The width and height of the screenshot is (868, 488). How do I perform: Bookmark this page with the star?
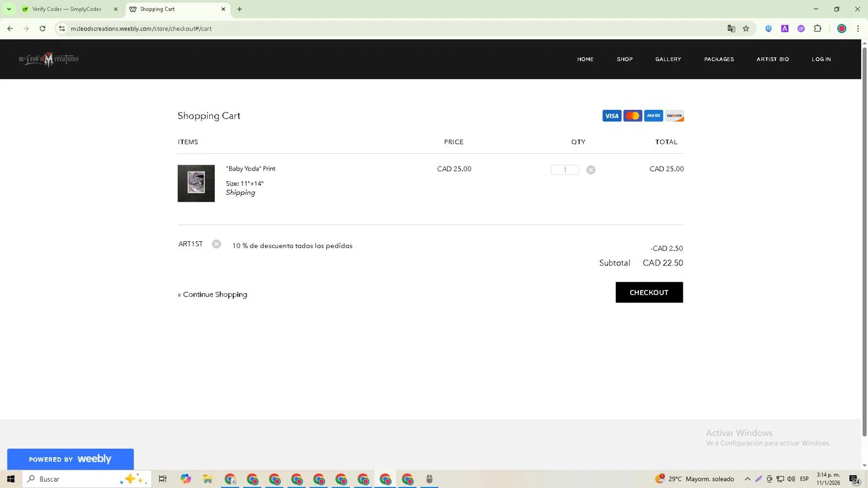(x=746, y=28)
